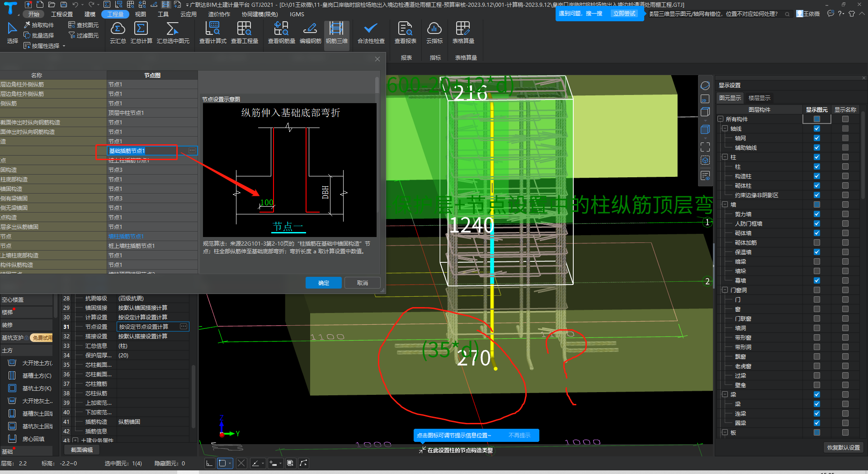The width and height of the screenshot is (868, 474).
Task: Enable show-name checkbox for 柱 group
Action: click(845, 157)
